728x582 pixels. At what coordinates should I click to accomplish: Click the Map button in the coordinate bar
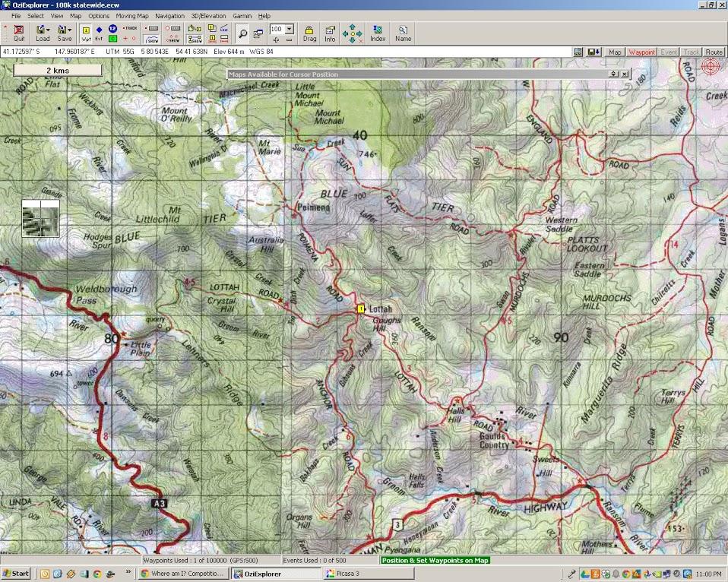[x=615, y=52]
